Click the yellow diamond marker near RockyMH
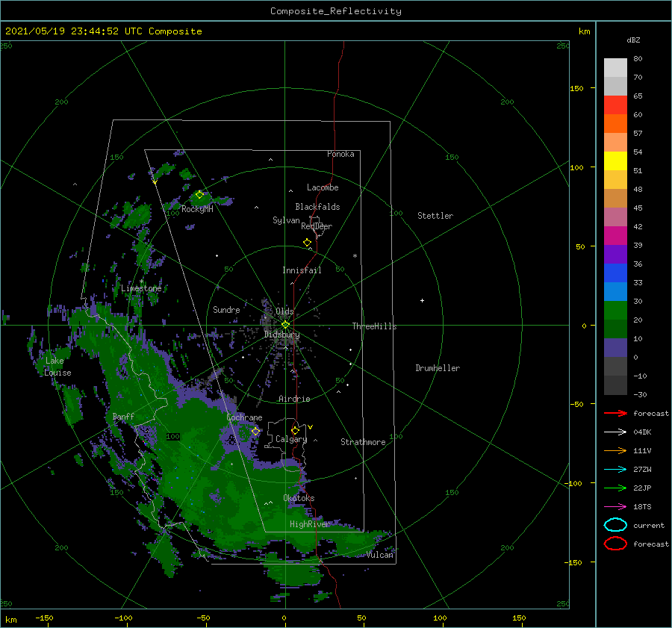This screenshot has height=628, width=672. click(199, 195)
